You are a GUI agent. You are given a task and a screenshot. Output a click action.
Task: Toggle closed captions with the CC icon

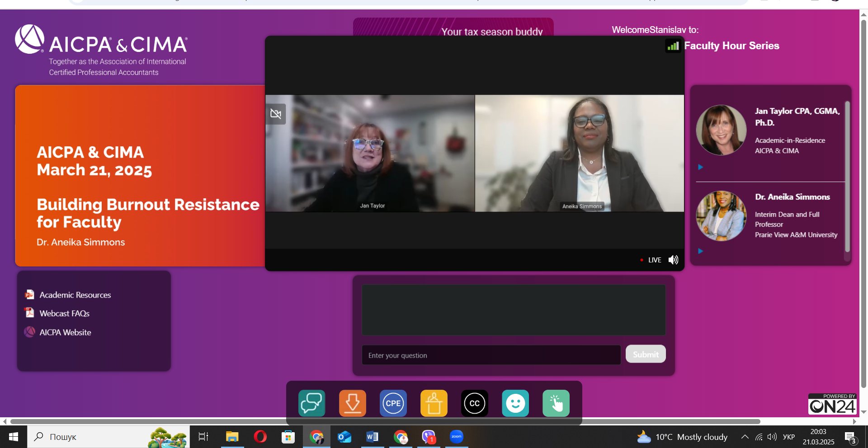point(475,403)
